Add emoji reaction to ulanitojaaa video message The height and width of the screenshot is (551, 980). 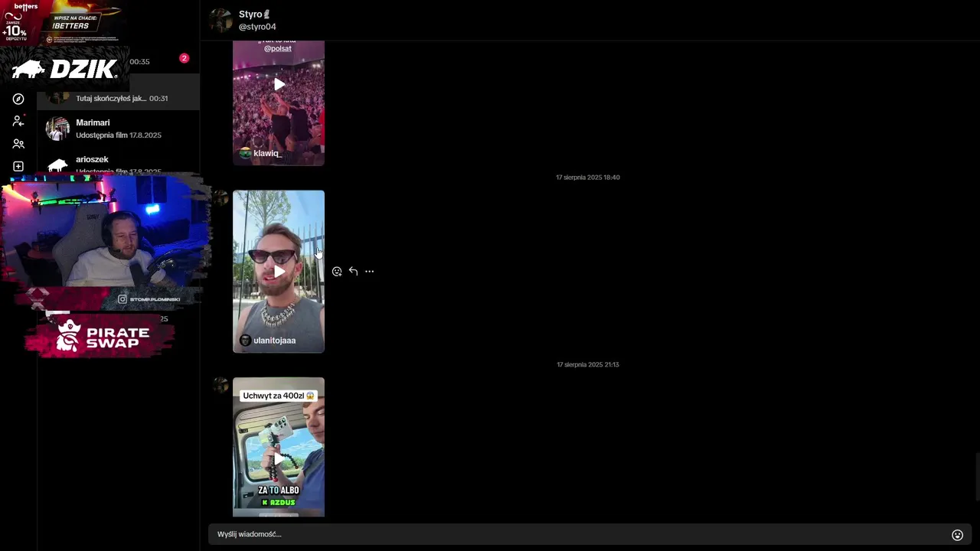tap(337, 272)
